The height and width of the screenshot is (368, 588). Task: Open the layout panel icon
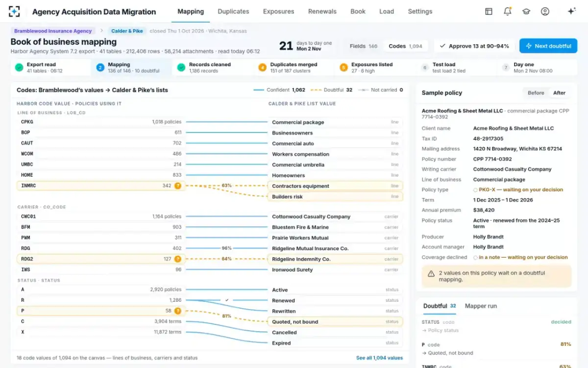[489, 11]
